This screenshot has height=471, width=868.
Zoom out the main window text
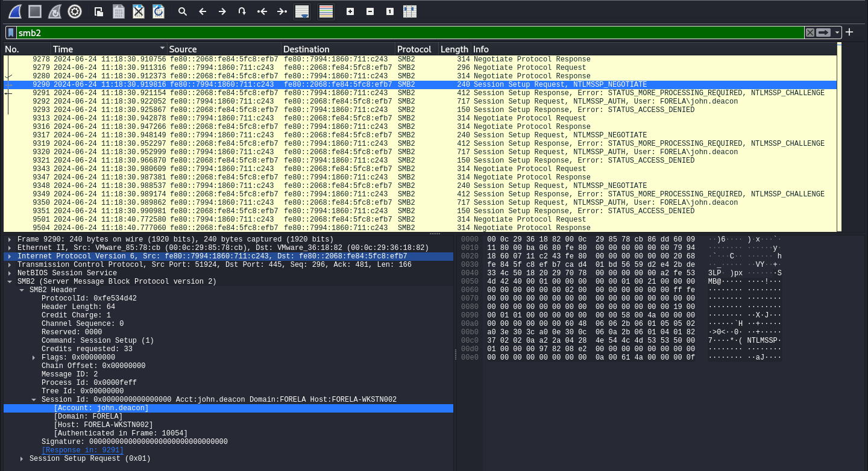click(370, 11)
